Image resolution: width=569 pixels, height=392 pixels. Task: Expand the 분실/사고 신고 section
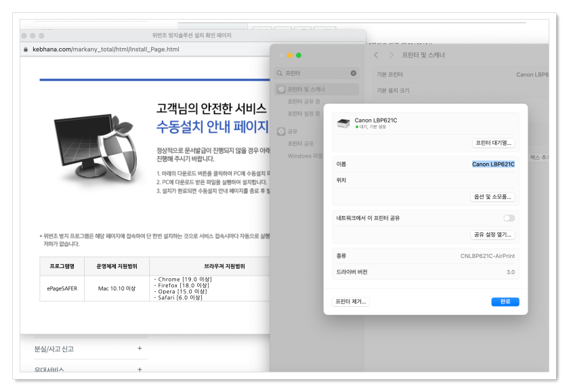(x=140, y=347)
